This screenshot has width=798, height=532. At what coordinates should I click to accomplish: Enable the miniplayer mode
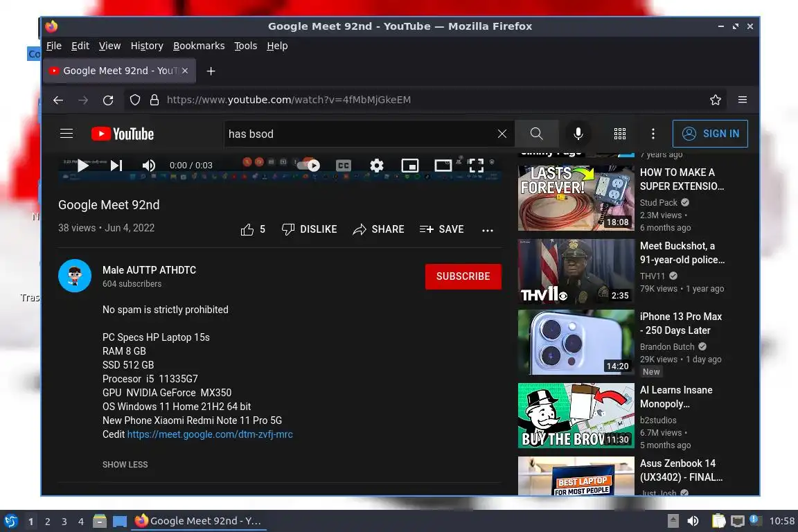pyautogui.click(x=410, y=166)
